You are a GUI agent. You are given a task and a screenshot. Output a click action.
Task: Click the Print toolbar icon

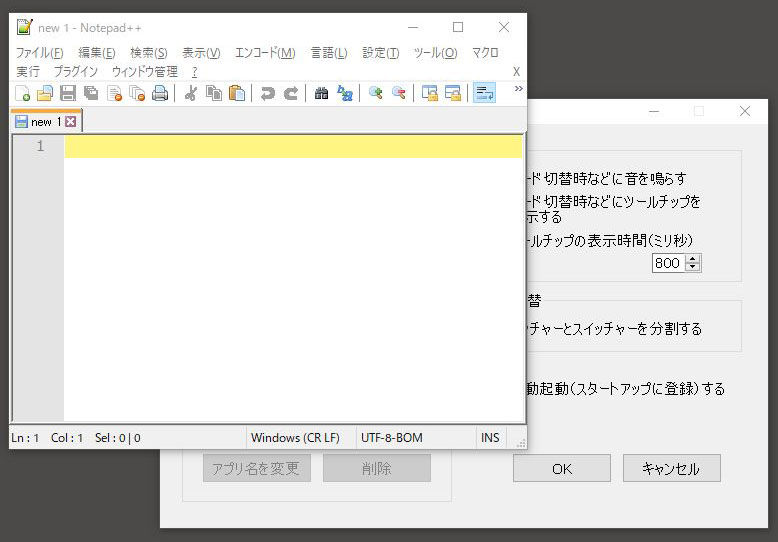(x=160, y=93)
